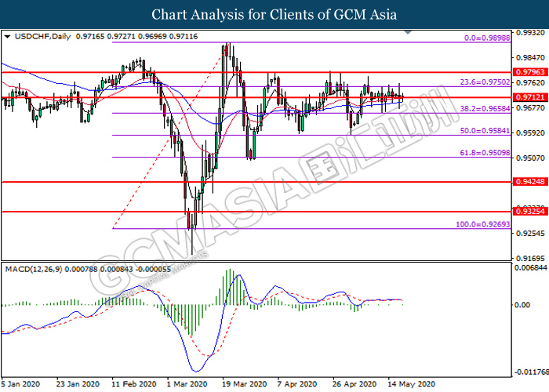Click the 7 Apr 2020 date label
This screenshot has width=549, height=392.
(x=297, y=384)
